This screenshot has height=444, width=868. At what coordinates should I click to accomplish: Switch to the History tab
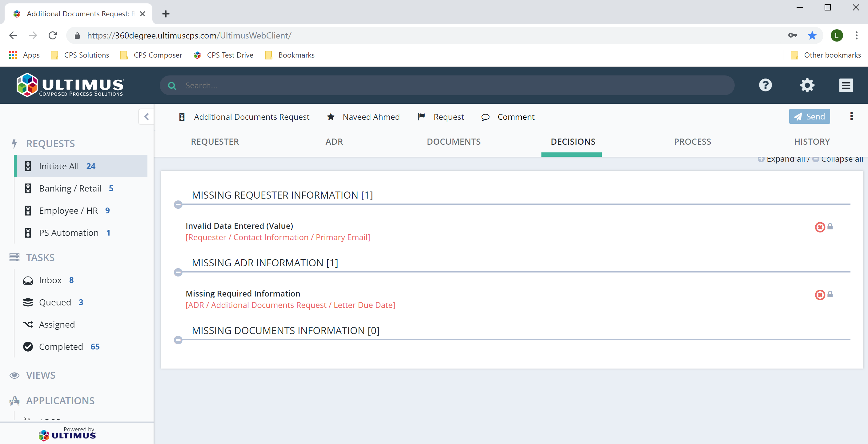tap(811, 142)
